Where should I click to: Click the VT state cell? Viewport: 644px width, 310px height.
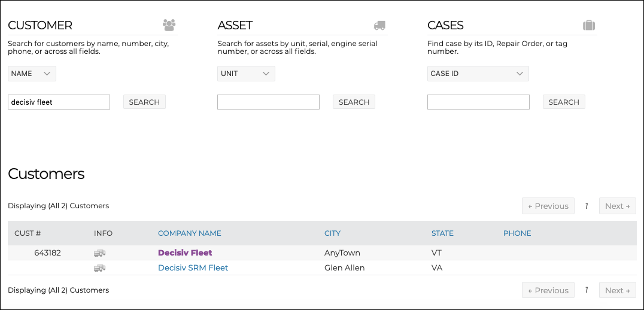[436, 253]
